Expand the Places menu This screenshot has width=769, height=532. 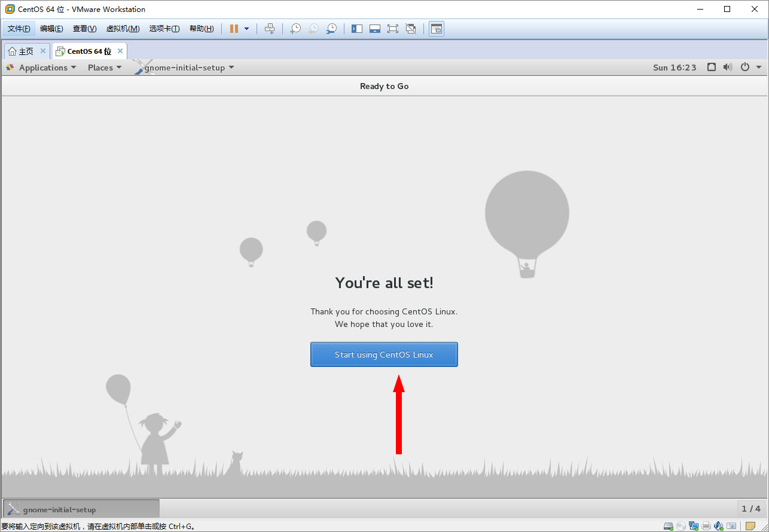[104, 68]
